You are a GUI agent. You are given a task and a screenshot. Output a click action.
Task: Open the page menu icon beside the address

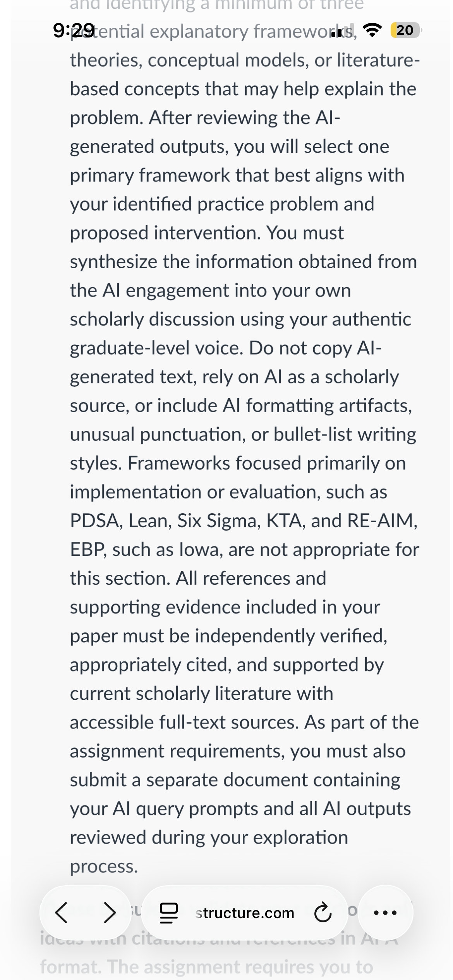pos(169,913)
